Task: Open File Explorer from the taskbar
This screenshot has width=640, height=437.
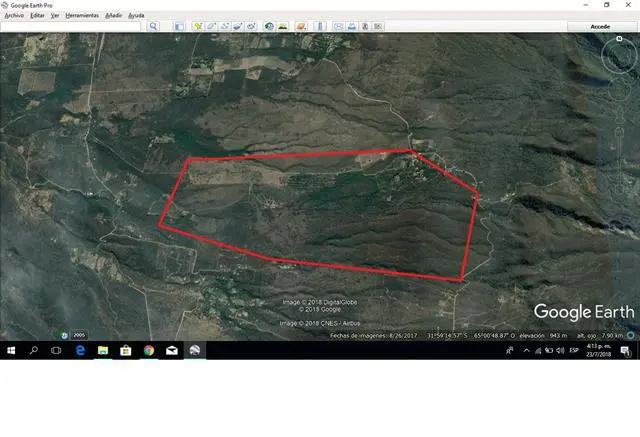Action: 103,350
